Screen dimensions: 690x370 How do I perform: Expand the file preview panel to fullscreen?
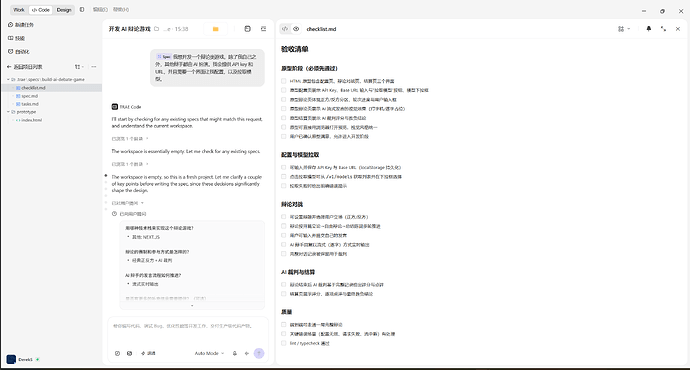(663, 29)
